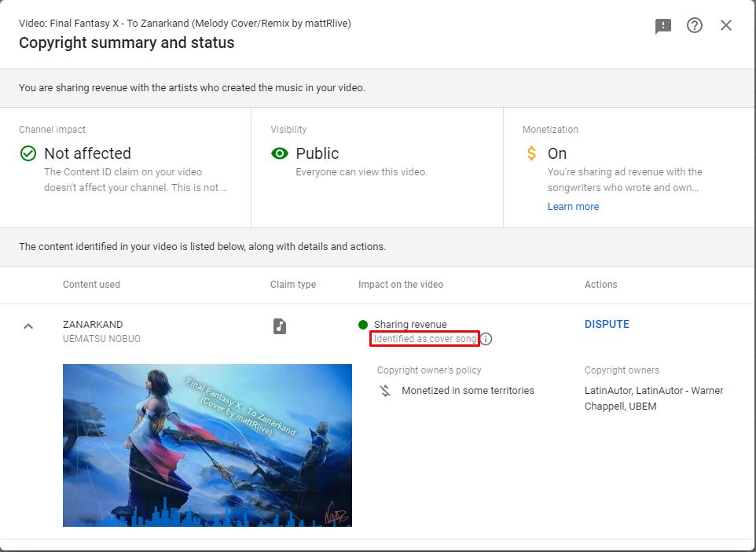The width and height of the screenshot is (756, 552).
Task: Click the Copyright owner's policy label
Action: point(429,370)
